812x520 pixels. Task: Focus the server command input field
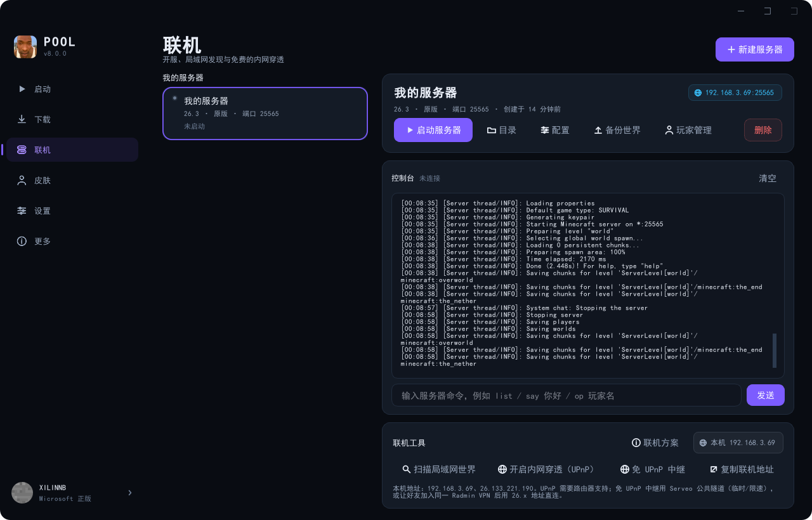click(x=566, y=395)
